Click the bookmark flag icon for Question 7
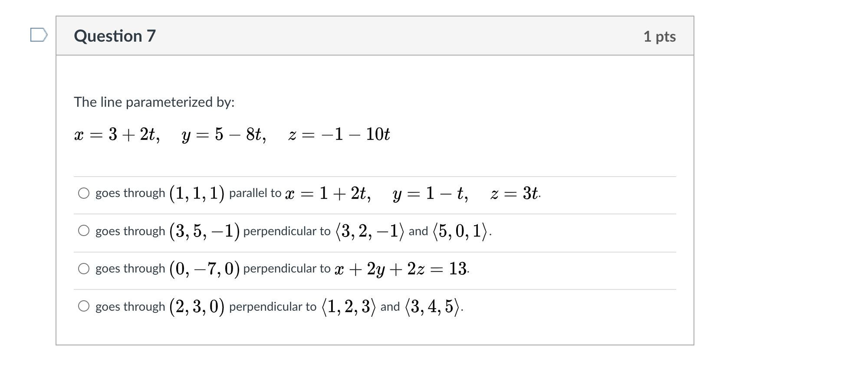 [x=39, y=35]
